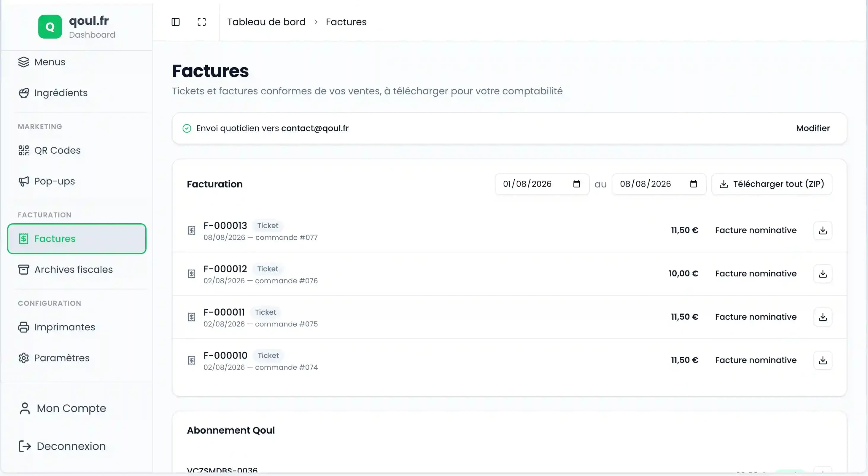868x476 pixels.
Task: Download invoice F-000013
Action: (823, 230)
